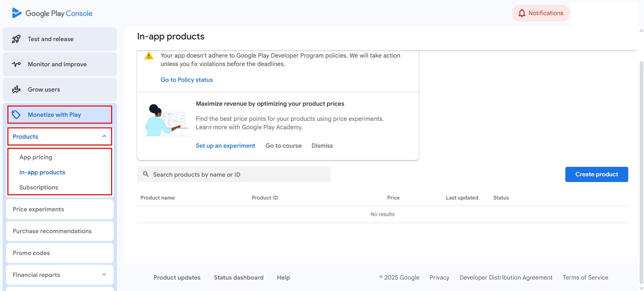
Task: Collapse the Products section chevron
Action: [104, 136]
